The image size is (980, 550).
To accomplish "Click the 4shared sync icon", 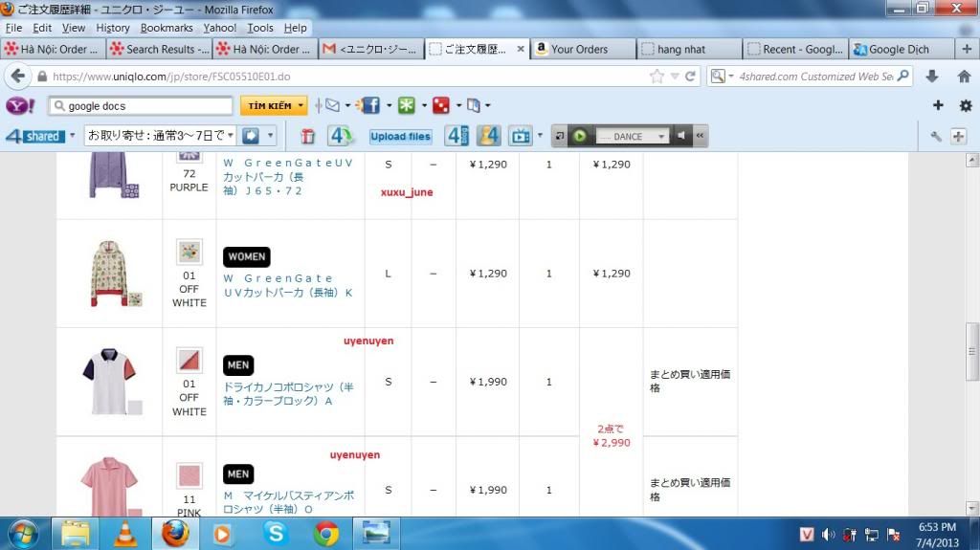I will click(342, 136).
